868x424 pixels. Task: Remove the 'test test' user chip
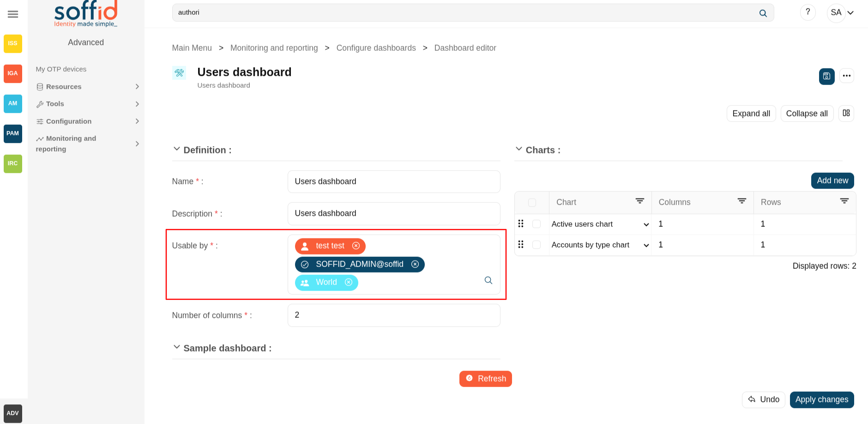[356, 246]
